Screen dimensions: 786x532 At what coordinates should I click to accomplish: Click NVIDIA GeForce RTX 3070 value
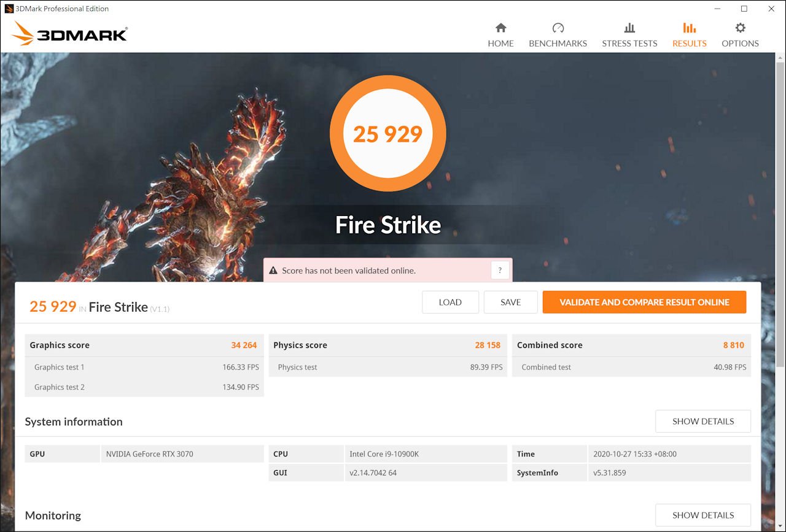pyautogui.click(x=149, y=454)
